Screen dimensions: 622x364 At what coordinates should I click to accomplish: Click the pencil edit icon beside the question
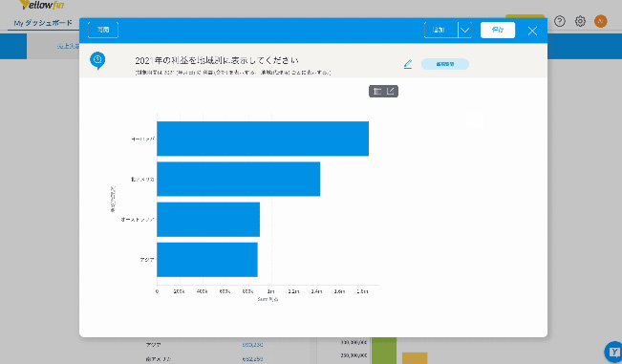coord(408,64)
